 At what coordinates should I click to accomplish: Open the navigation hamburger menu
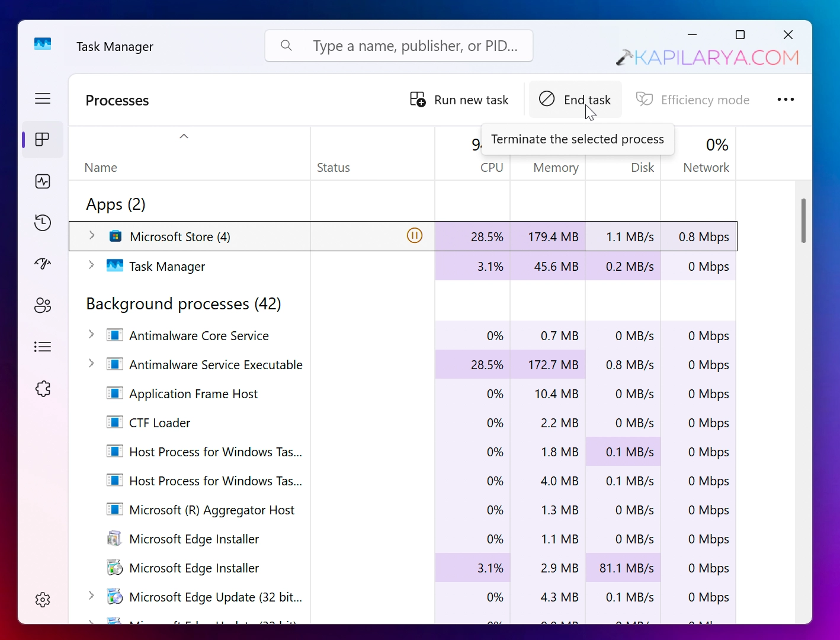[x=43, y=98]
